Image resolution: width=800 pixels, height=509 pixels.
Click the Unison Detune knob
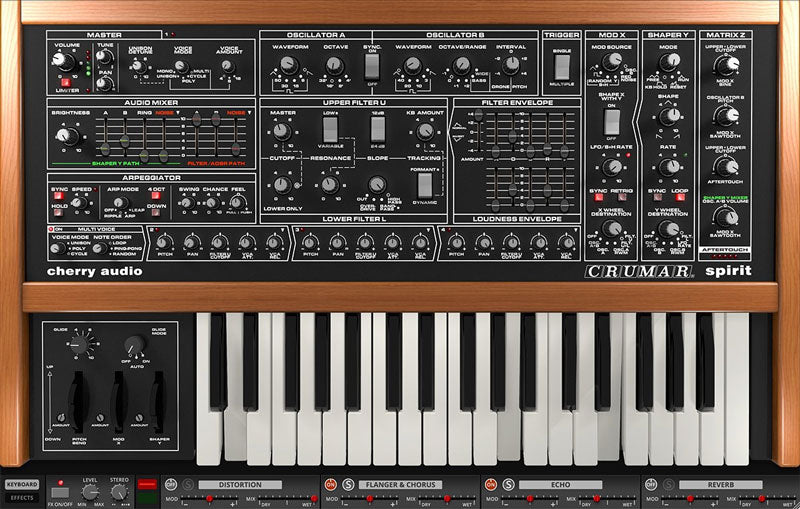pos(139,67)
